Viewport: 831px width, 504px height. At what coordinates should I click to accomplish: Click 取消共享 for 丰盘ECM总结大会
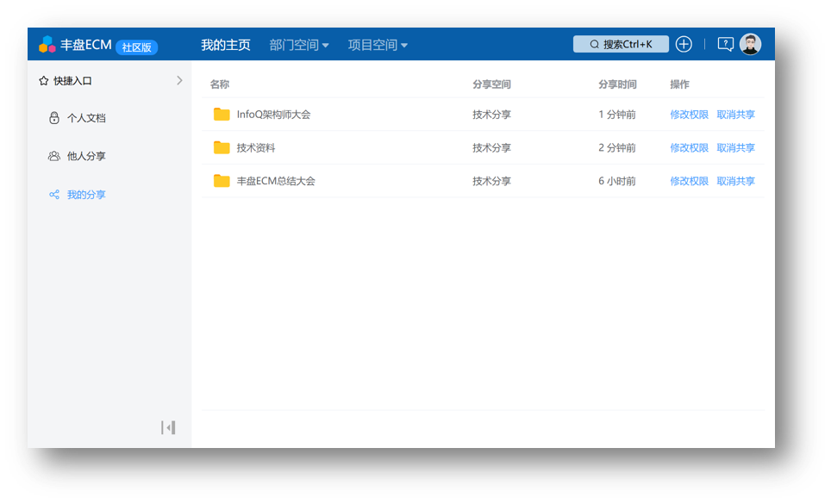[735, 181]
